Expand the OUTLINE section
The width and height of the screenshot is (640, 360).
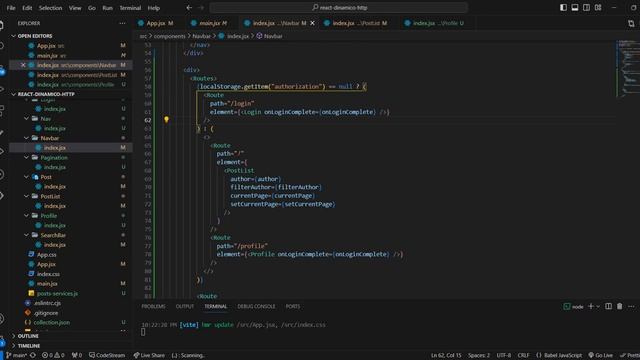click(x=28, y=336)
